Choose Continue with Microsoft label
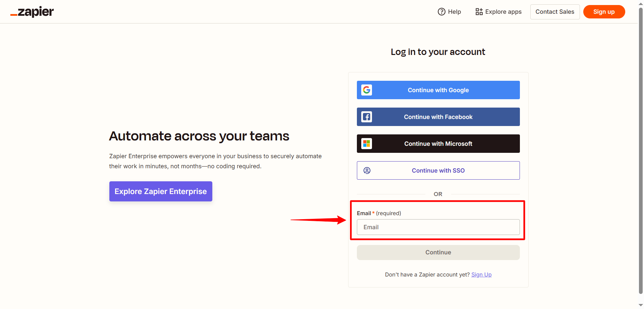 pyautogui.click(x=438, y=144)
